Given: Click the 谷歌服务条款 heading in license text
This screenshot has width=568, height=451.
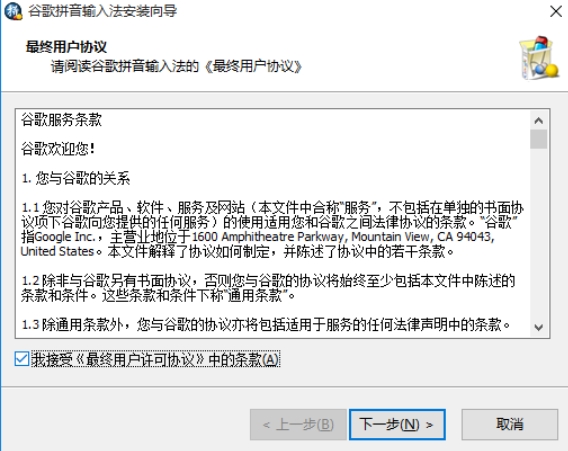Looking at the screenshot, I should [x=62, y=120].
